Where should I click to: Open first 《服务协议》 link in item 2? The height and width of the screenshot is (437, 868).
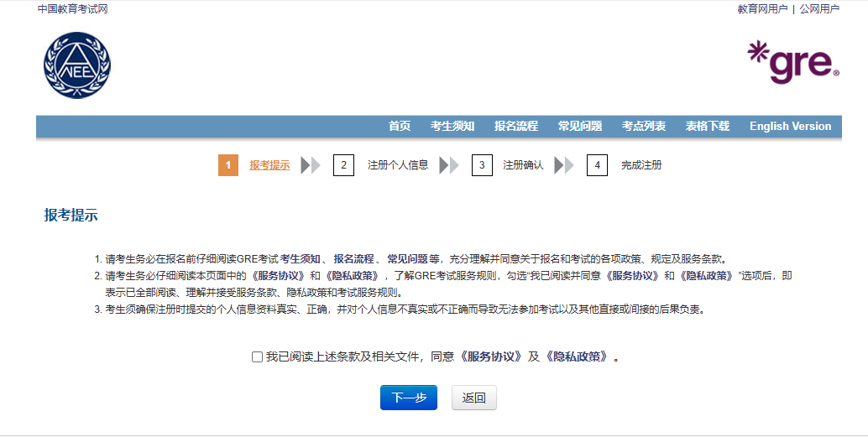pyautogui.click(x=278, y=275)
